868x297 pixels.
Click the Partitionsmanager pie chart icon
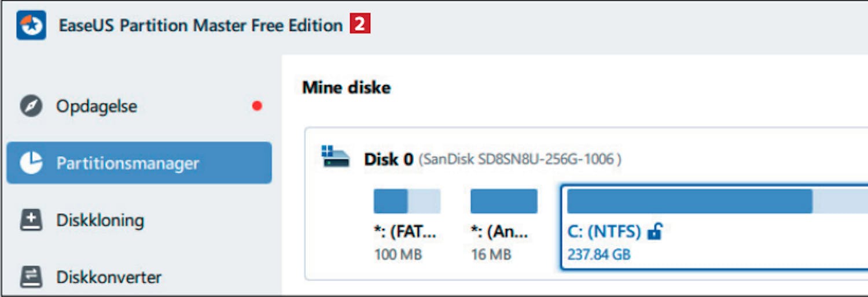coord(31,163)
